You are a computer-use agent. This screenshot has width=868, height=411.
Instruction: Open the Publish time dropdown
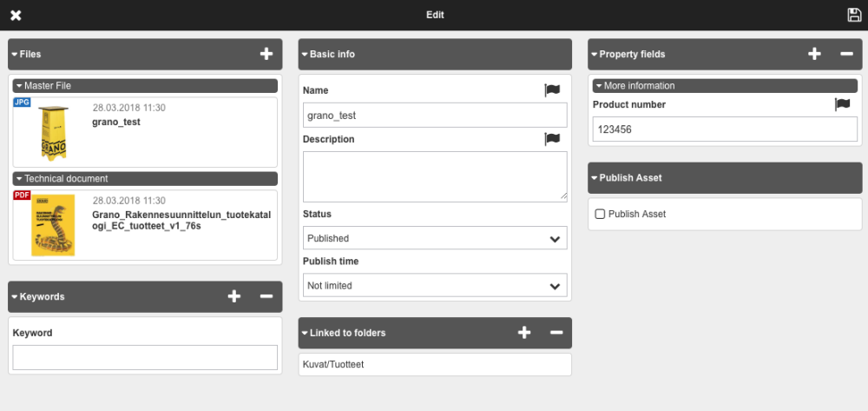tap(435, 285)
